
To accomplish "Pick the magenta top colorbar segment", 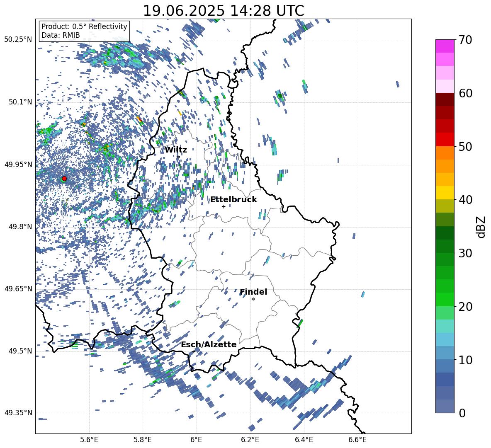I will [x=445, y=46].
